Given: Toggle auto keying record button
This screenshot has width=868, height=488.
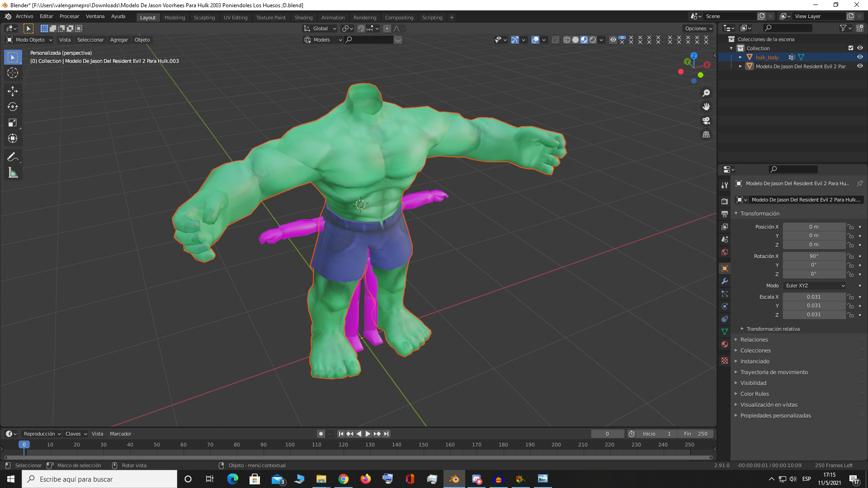Looking at the screenshot, I should (x=321, y=434).
